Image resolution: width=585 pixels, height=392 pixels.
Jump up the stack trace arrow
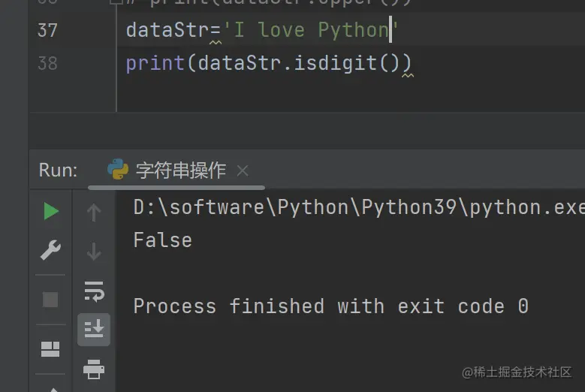coord(94,213)
